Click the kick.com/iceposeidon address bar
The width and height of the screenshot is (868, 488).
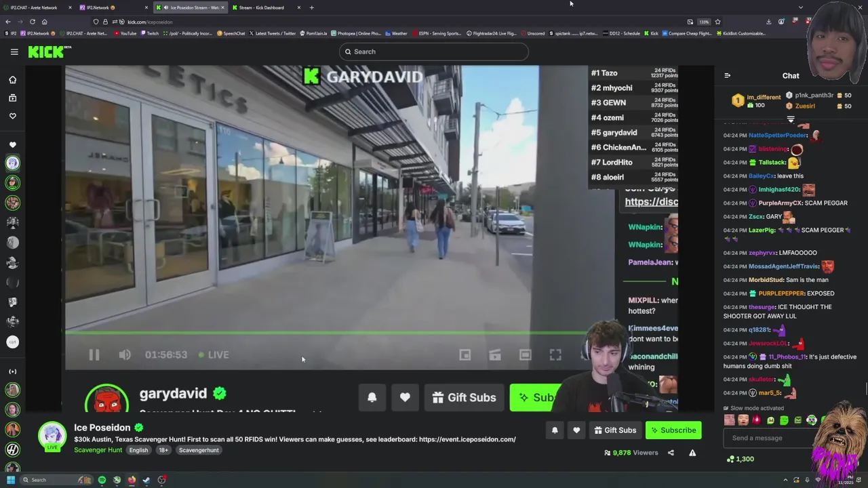pyautogui.click(x=407, y=22)
